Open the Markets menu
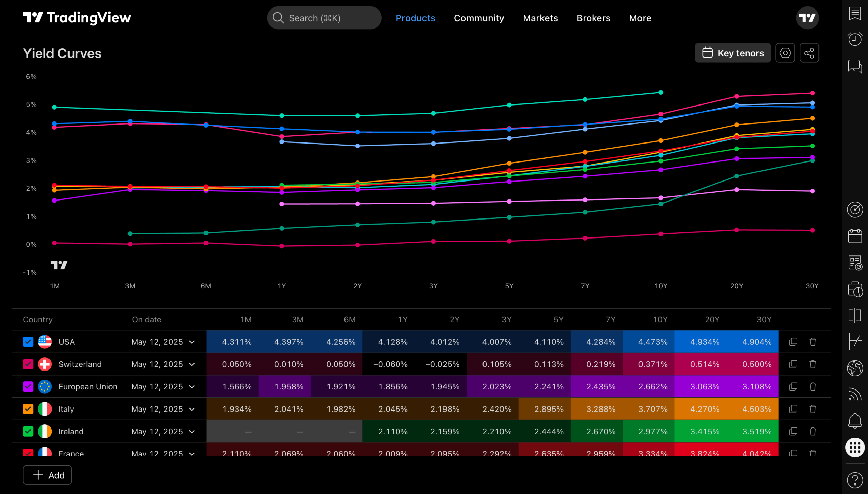The image size is (868, 494). (x=540, y=18)
